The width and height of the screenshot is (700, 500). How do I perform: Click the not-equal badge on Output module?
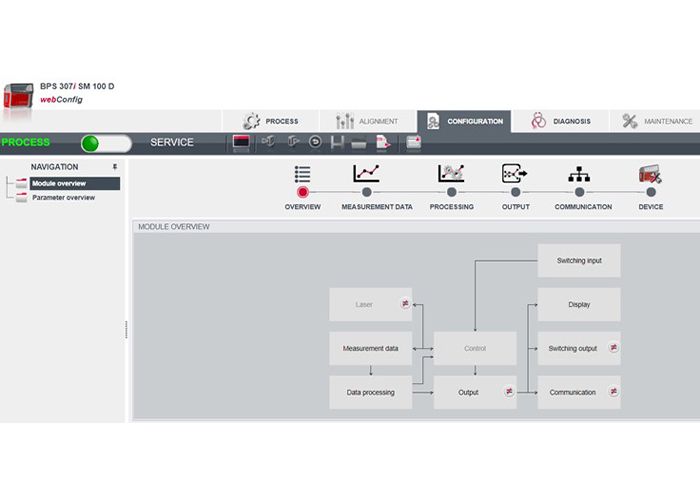coord(509,392)
